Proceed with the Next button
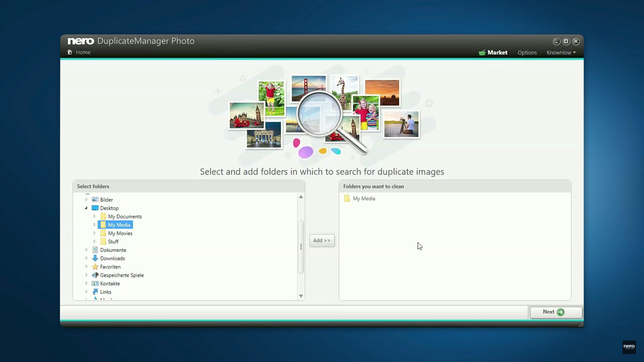Viewport: 644px width, 362px height. [556, 312]
